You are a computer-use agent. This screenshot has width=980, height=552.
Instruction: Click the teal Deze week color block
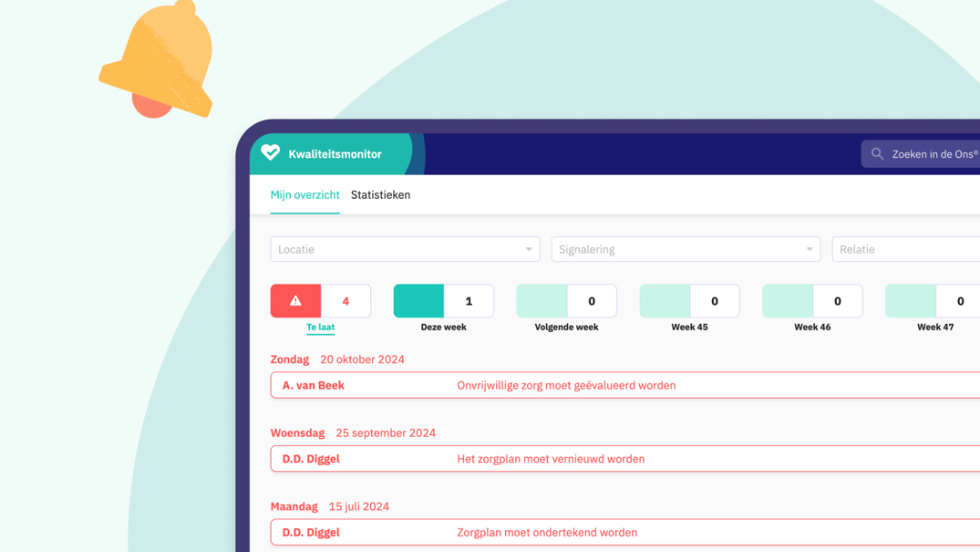click(418, 301)
